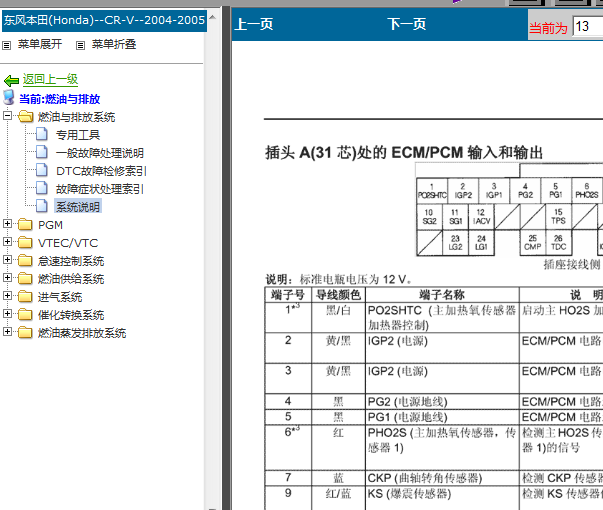Go to next page with 下一页
This screenshot has width=603, height=510.
[407, 24]
